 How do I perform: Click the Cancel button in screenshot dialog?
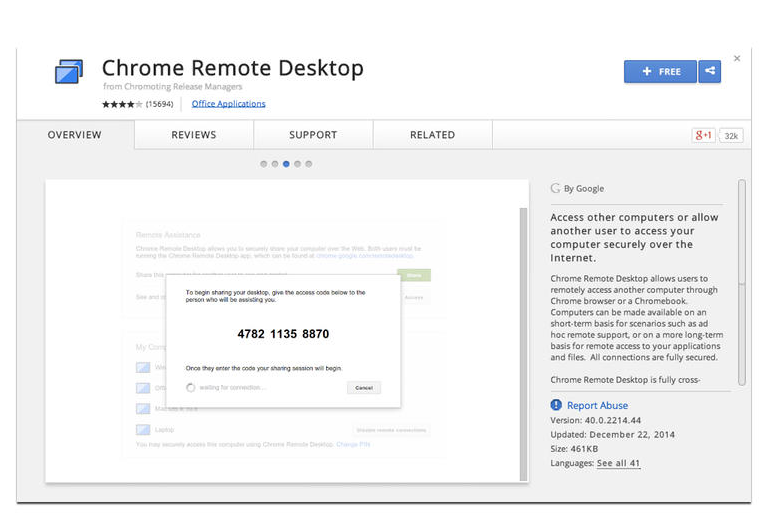coord(364,388)
